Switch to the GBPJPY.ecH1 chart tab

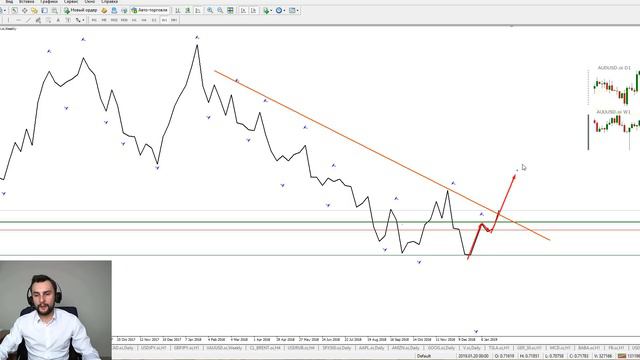186,348
